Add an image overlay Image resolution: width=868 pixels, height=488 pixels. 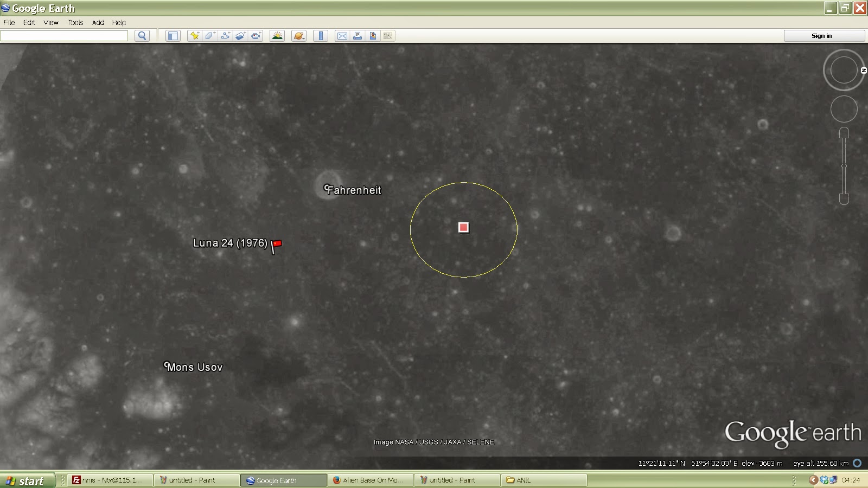click(x=241, y=36)
